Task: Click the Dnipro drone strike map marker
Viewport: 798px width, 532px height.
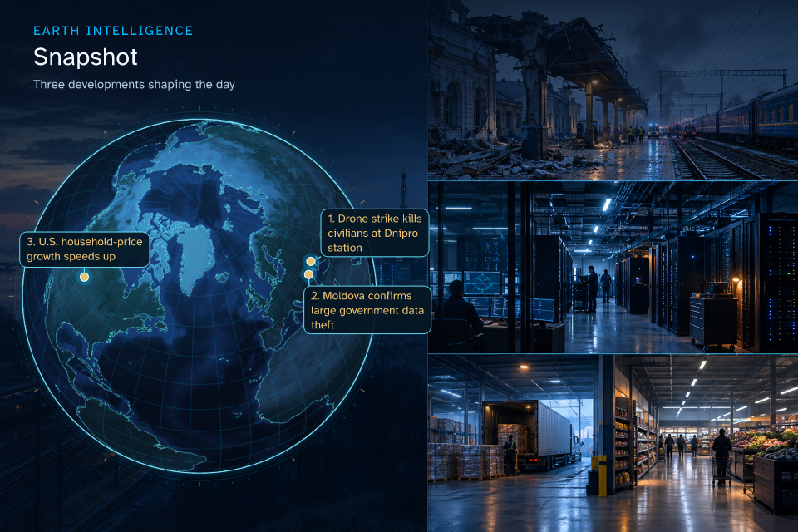Action: tap(310, 261)
